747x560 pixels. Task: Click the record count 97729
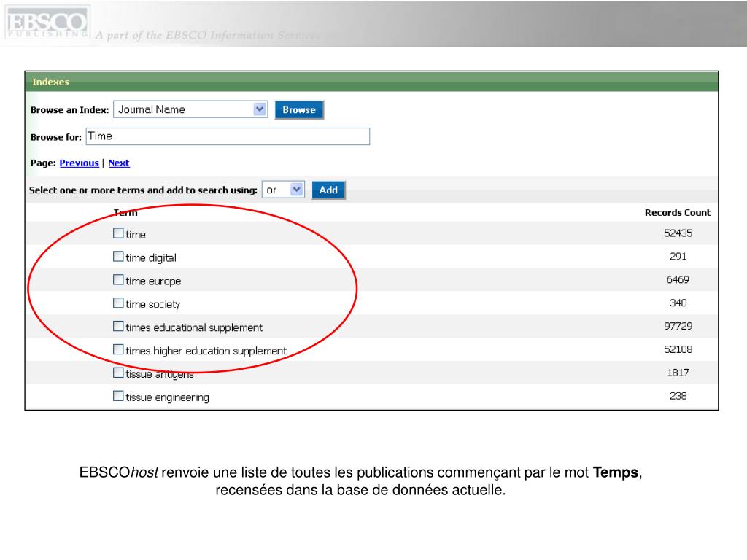pos(678,326)
